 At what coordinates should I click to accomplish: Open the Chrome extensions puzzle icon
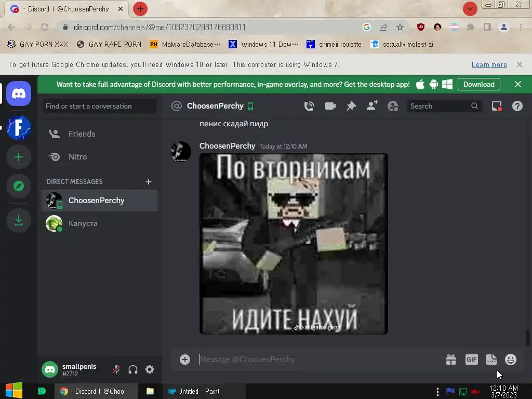[x=471, y=27]
